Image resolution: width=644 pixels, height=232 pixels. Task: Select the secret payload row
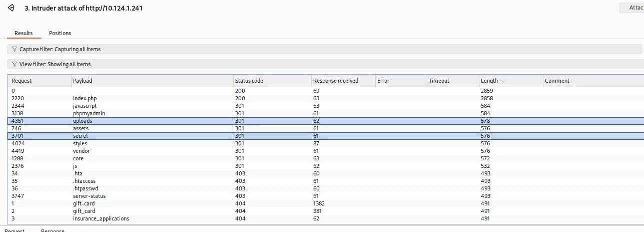(81, 136)
